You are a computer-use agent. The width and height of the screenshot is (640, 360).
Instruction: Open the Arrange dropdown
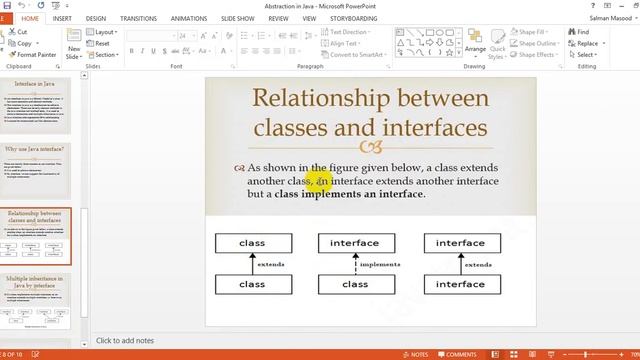point(475,43)
